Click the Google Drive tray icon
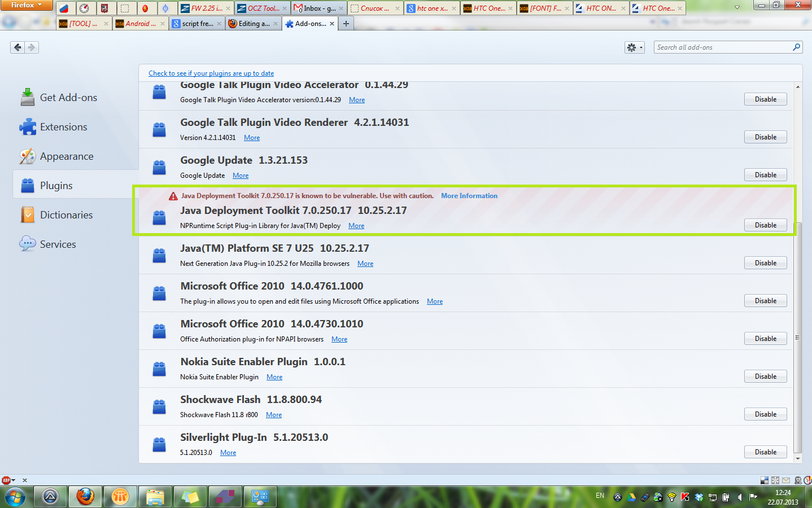The height and width of the screenshot is (508, 812). [x=631, y=497]
